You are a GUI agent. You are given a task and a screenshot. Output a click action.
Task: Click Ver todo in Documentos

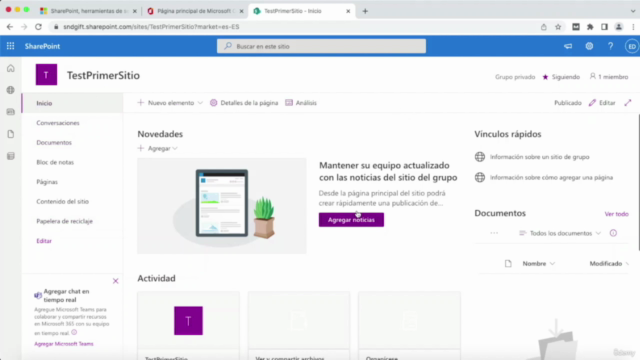[x=616, y=214]
